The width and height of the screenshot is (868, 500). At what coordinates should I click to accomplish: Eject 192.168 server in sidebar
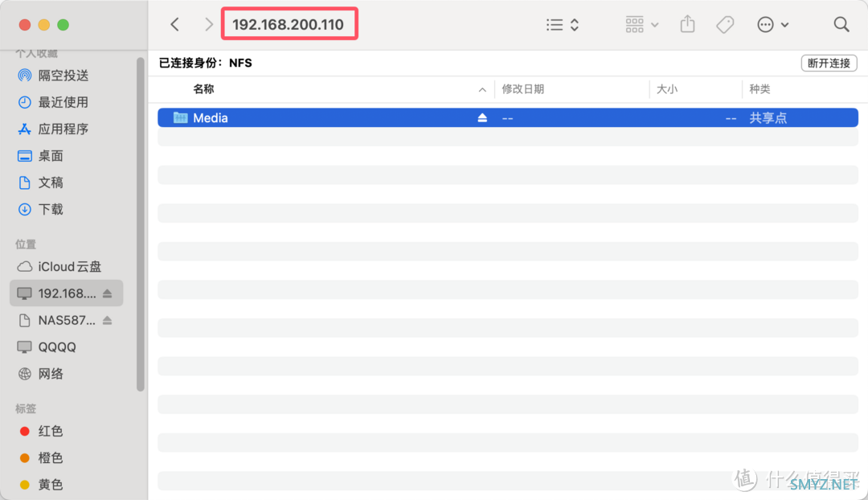(108, 293)
